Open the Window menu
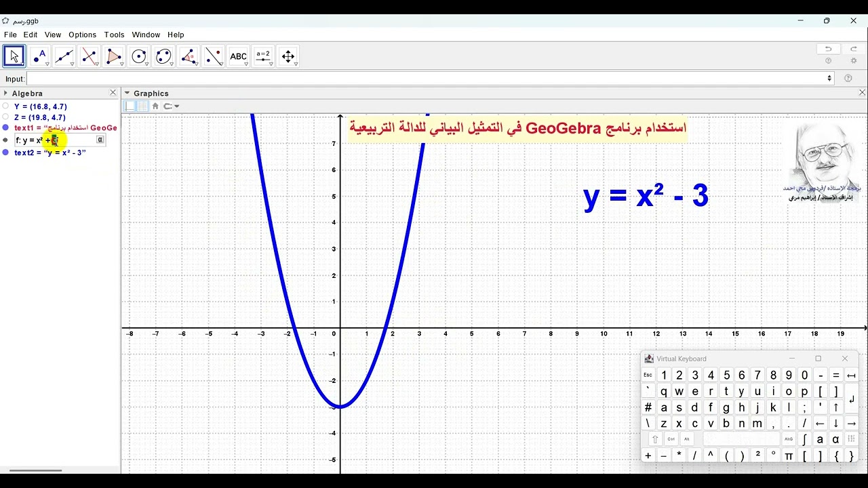868x488 pixels. [x=146, y=35]
